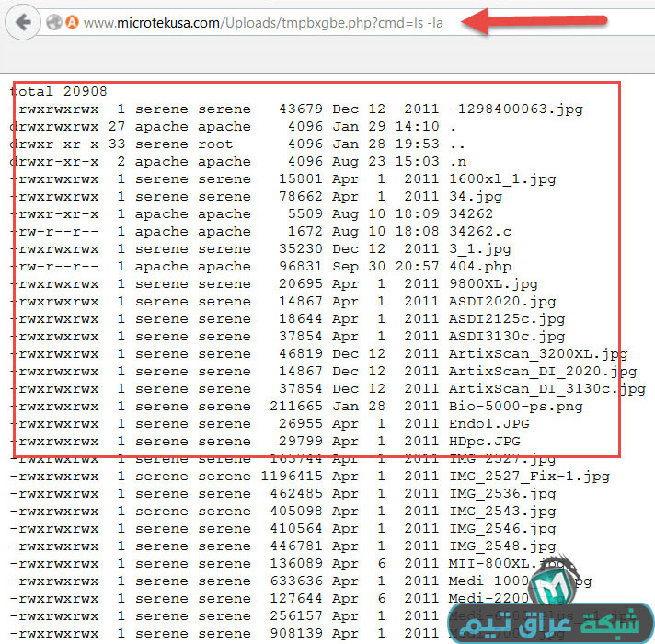Select file name 'IMG_2546.jpg'
Screen dimensions: 655x644
click(x=502, y=529)
